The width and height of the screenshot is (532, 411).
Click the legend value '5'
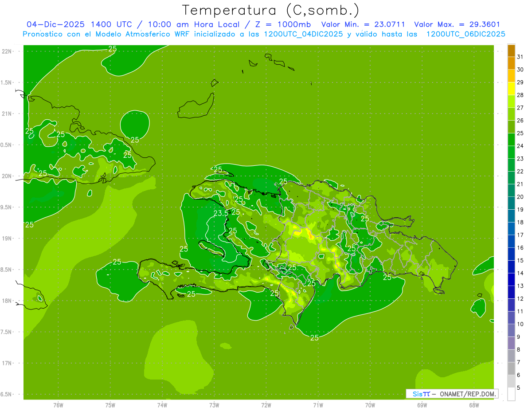click(x=519, y=388)
